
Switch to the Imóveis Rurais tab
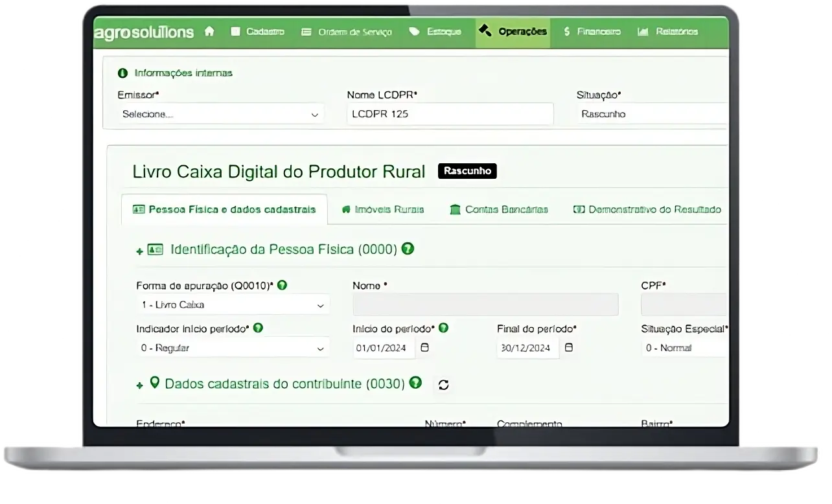point(382,209)
